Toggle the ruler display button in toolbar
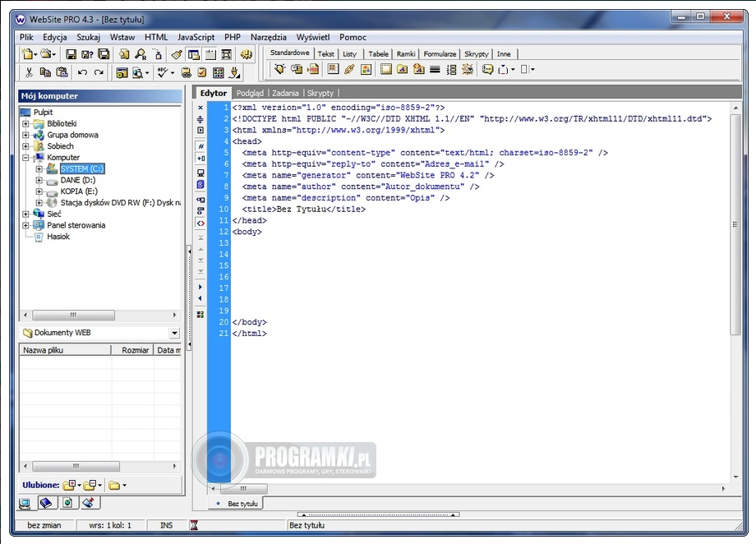 click(210, 54)
